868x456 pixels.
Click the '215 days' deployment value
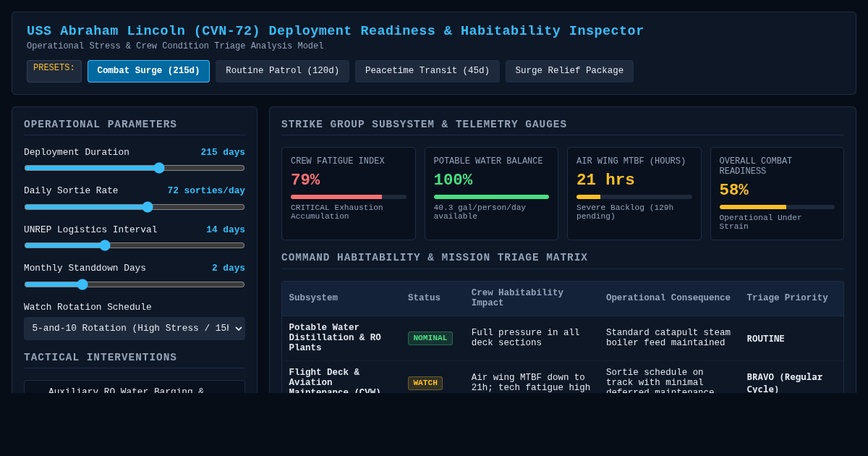click(x=223, y=153)
